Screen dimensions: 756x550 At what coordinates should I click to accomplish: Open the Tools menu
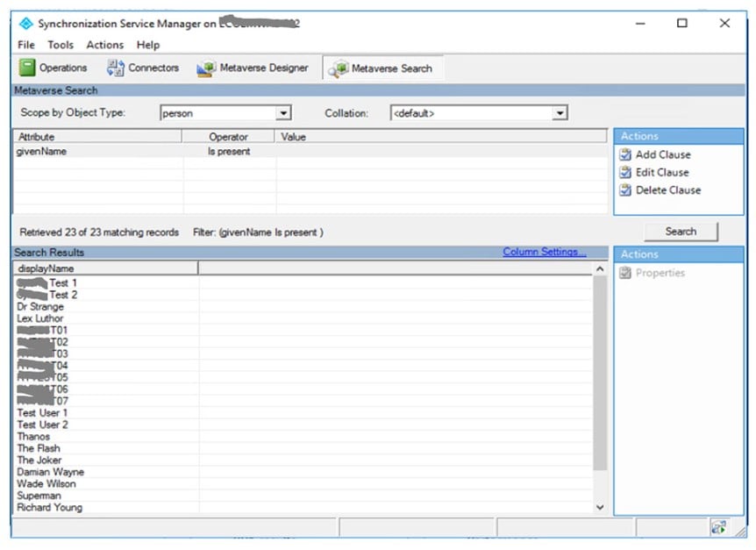tap(61, 45)
